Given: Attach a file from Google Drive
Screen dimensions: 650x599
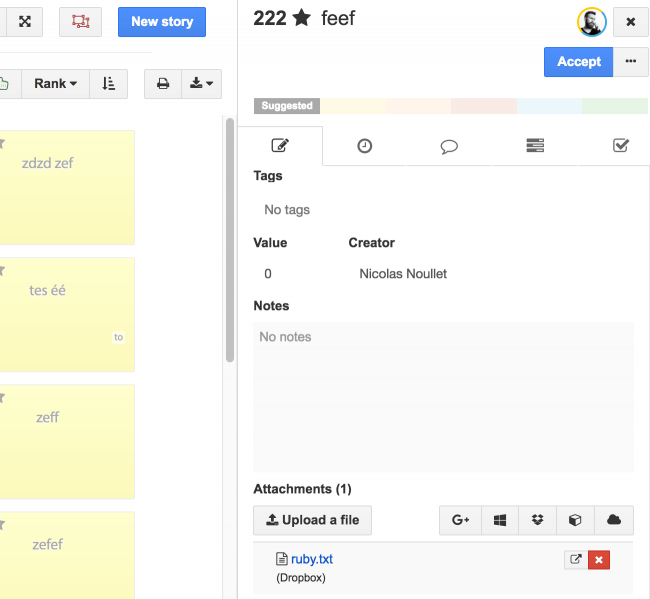Looking at the screenshot, I should [x=460, y=520].
